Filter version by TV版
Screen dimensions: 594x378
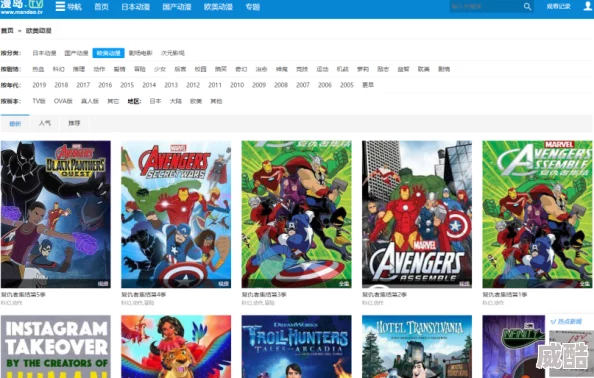tap(39, 101)
